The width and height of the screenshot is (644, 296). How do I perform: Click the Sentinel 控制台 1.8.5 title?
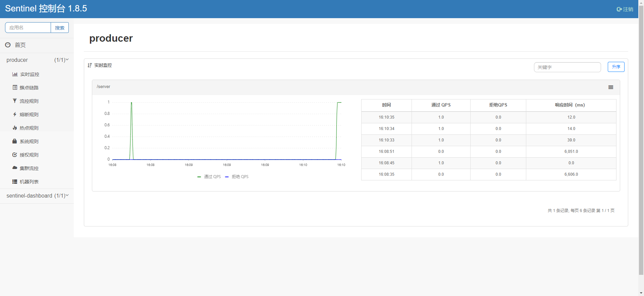(46, 9)
